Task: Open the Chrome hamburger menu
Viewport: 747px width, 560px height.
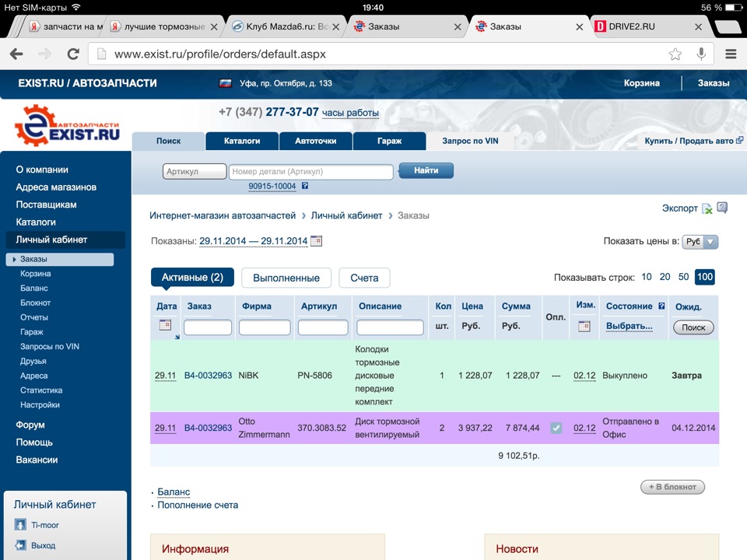Action: tap(731, 54)
